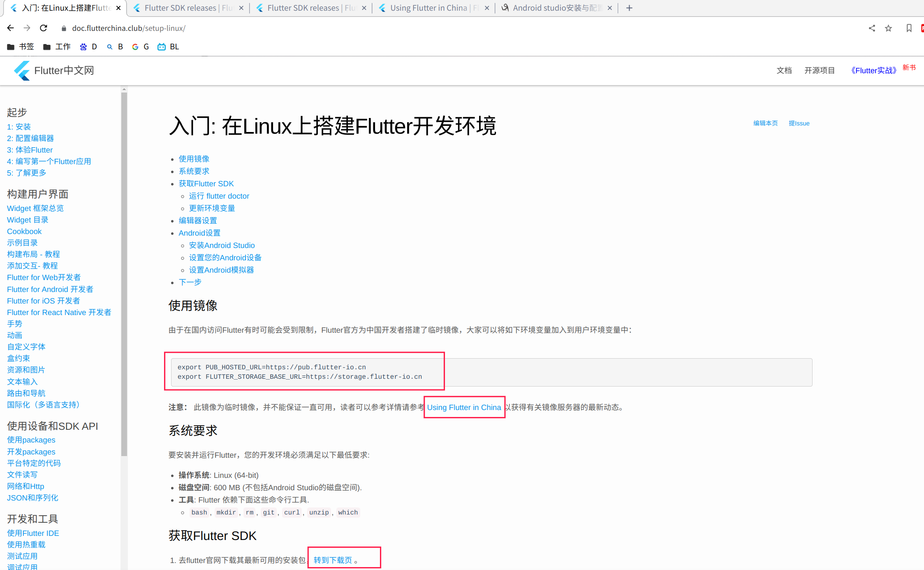Click the export PUB_HOSTED_URL code line
Screen dimensions: 924x570
272,367
